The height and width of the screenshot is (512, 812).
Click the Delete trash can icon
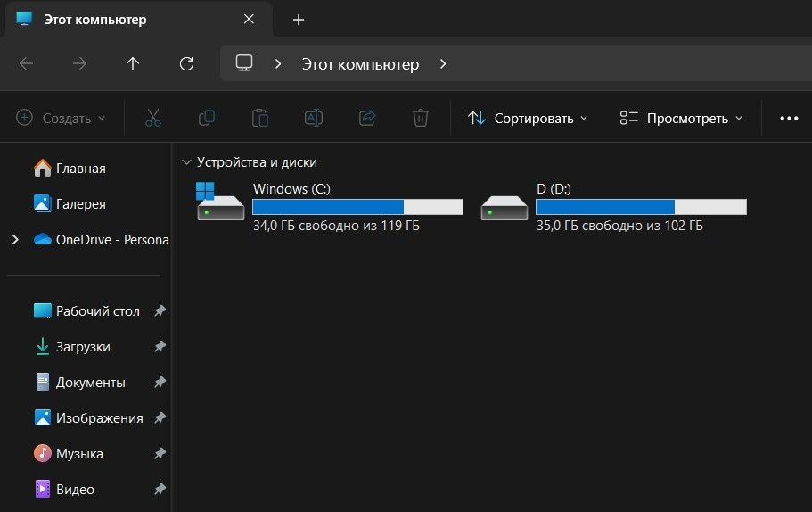pos(421,118)
